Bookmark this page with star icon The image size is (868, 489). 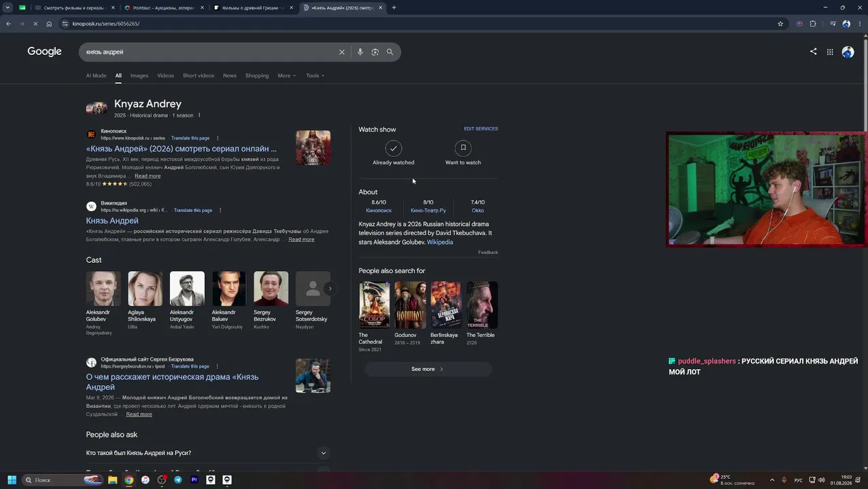click(x=780, y=24)
